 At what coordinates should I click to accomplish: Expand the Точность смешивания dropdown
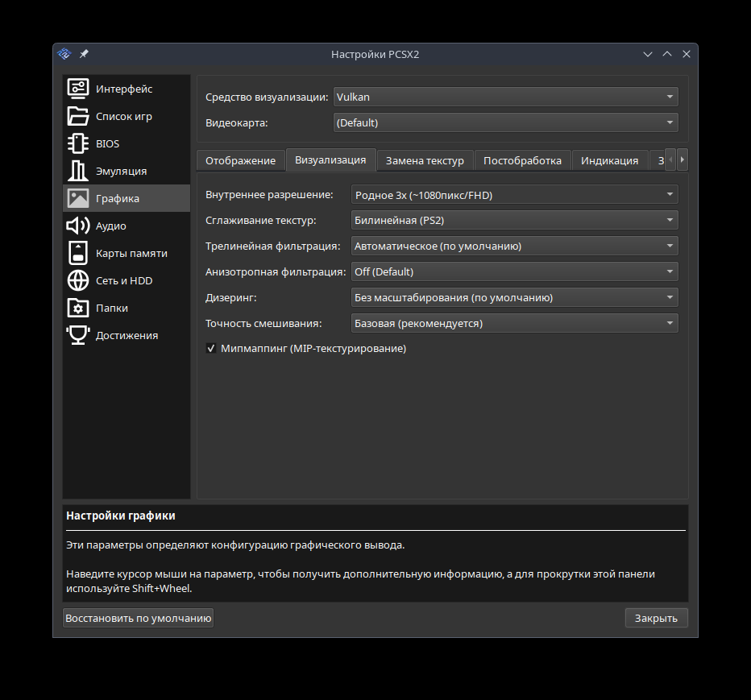(x=514, y=324)
